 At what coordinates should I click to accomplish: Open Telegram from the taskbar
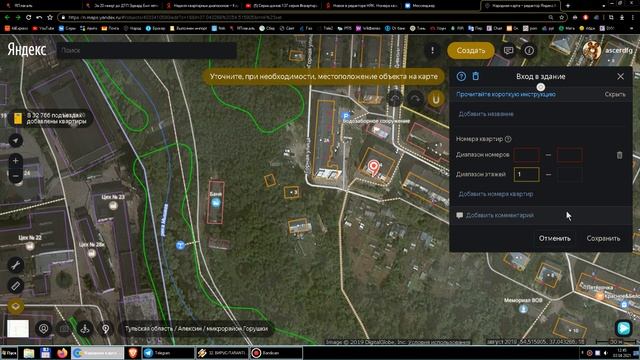(168, 353)
